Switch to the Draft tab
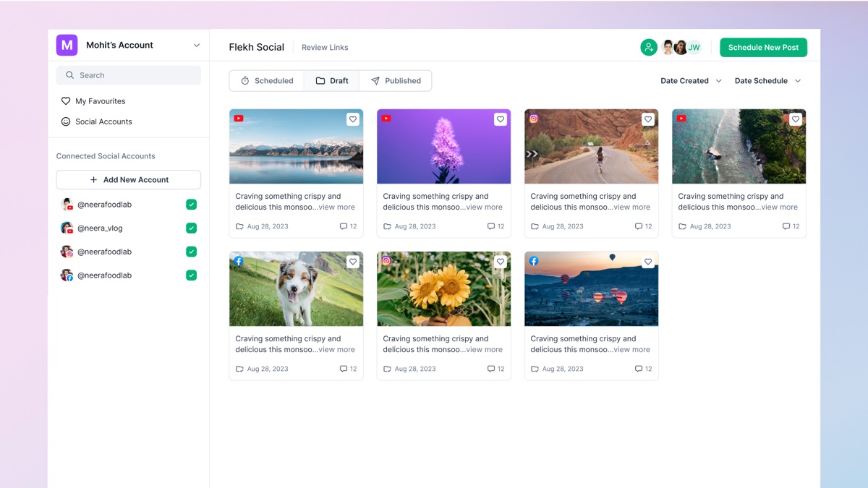 [x=332, y=81]
